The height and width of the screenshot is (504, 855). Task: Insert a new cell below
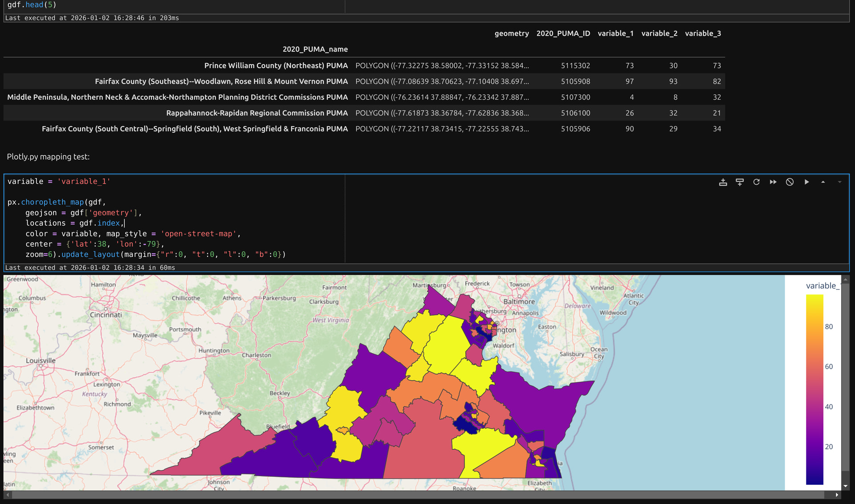[740, 182]
